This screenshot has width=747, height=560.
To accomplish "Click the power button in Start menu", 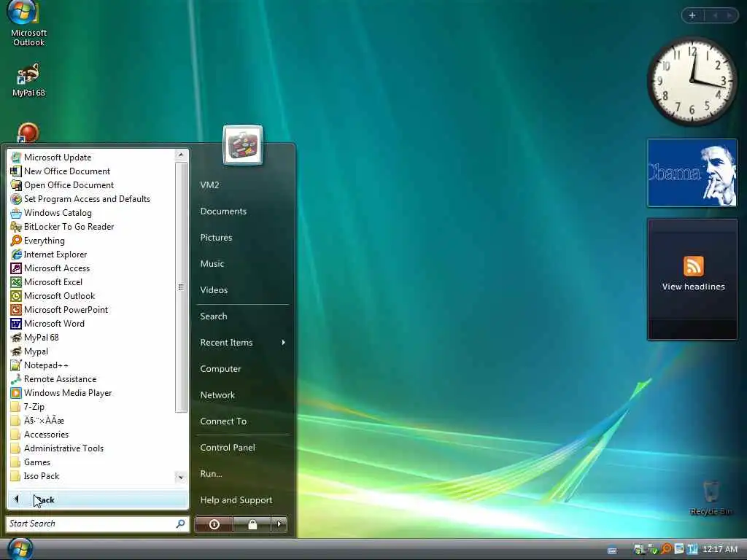I will (x=214, y=524).
